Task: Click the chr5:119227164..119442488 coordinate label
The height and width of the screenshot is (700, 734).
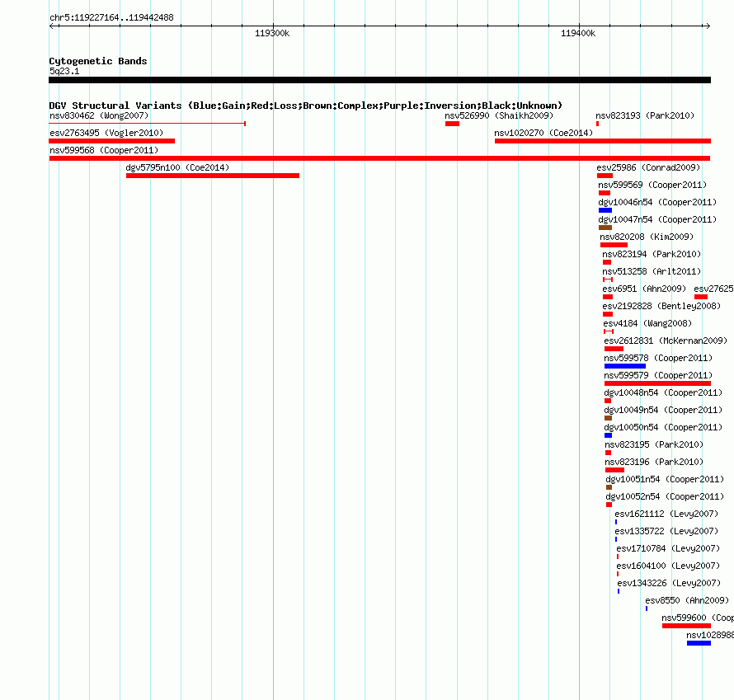Action: pos(111,17)
